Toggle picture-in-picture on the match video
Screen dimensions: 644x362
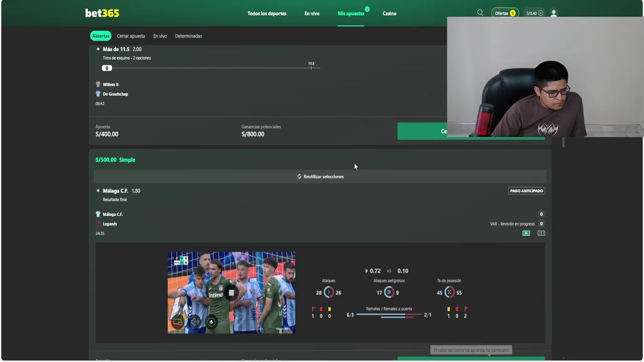point(178,322)
